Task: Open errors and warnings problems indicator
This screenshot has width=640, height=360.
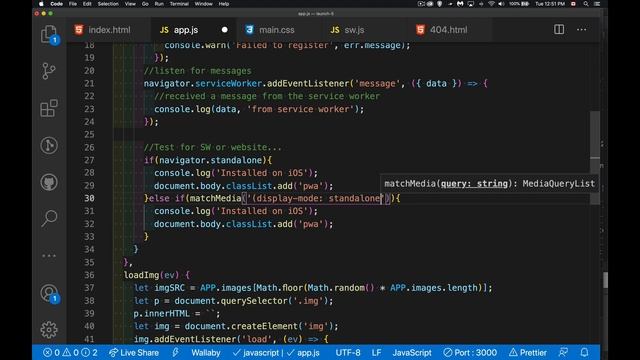Action: click(70, 353)
